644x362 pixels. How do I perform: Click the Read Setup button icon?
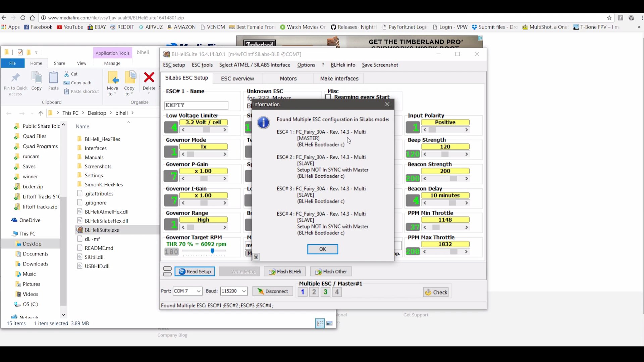pos(182,271)
